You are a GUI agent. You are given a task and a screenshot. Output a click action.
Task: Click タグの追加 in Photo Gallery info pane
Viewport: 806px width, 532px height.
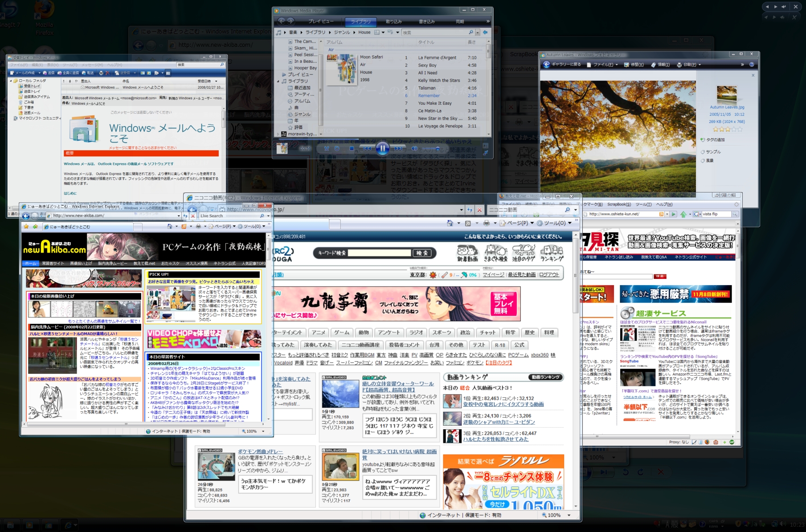click(712, 140)
